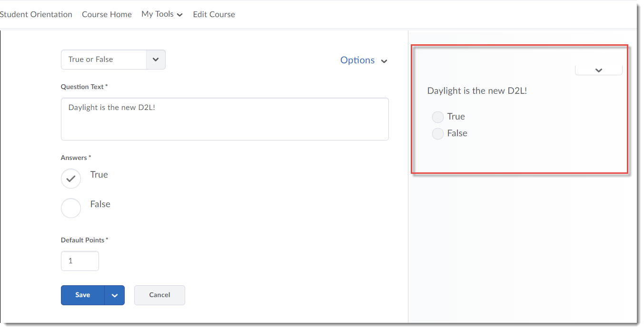Open the Save button's dropdown arrow
The height and width of the screenshot is (330, 644).
[x=115, y=295]
